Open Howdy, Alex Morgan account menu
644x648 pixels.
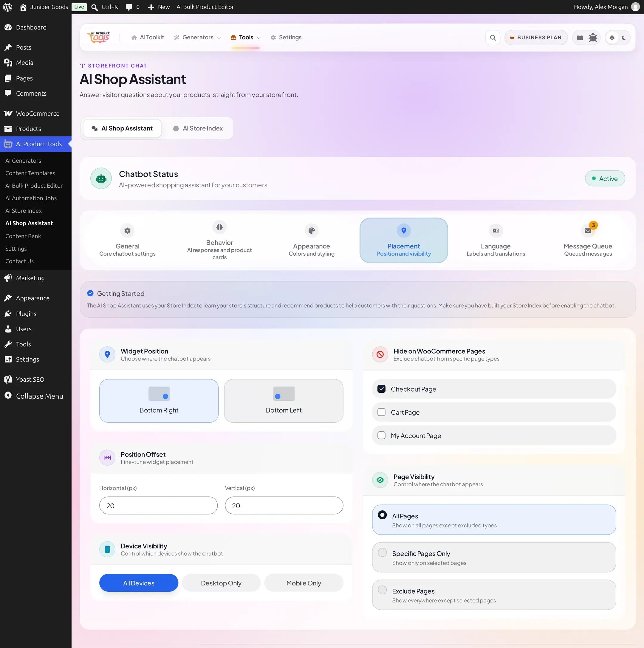(x=606, y=7)
